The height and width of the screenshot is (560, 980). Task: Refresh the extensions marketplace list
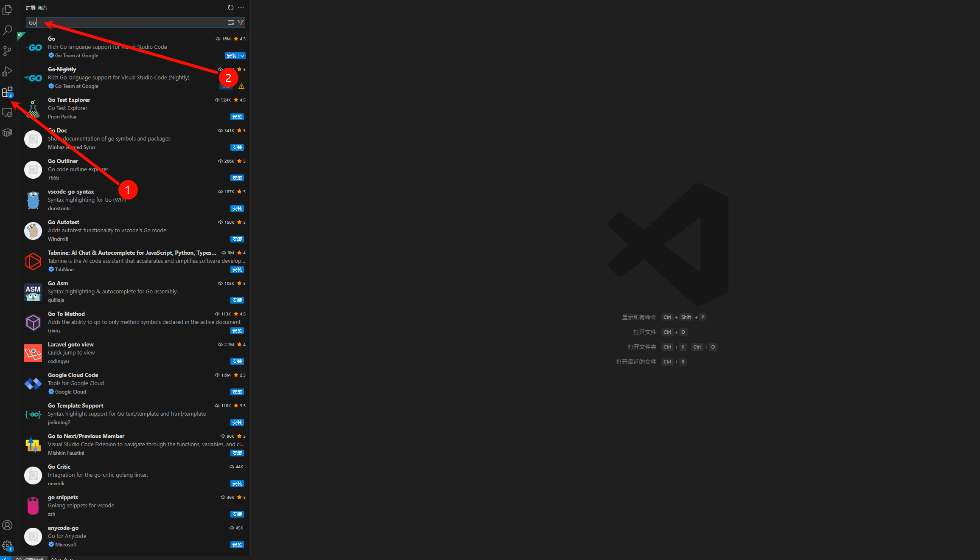tap(230, 8)
